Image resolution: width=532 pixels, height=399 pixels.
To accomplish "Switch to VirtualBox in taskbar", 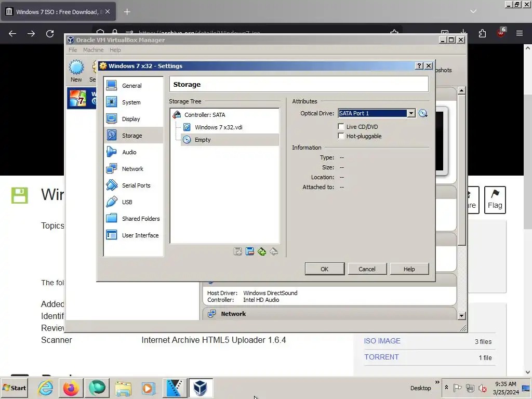I will tap(200, 388).
